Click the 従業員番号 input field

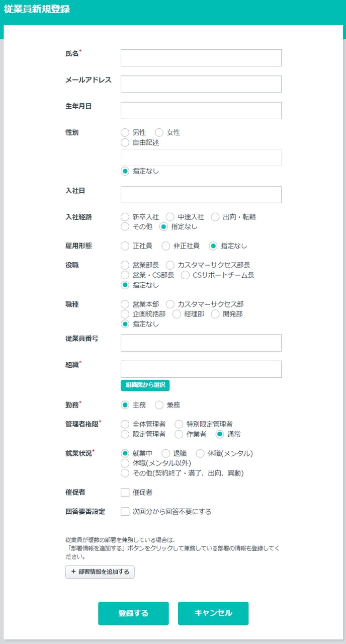[x=201, y=343]
